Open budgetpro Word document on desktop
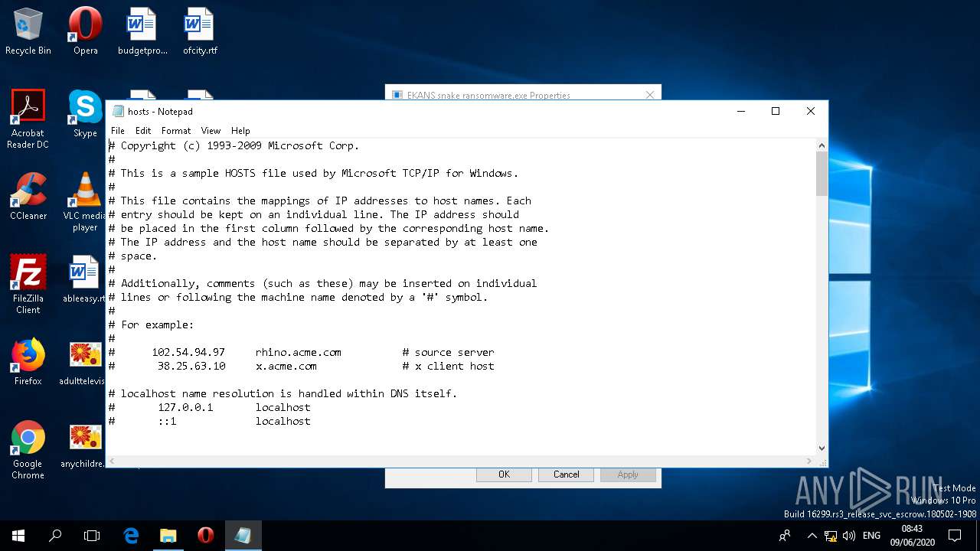 click(142, 32)
